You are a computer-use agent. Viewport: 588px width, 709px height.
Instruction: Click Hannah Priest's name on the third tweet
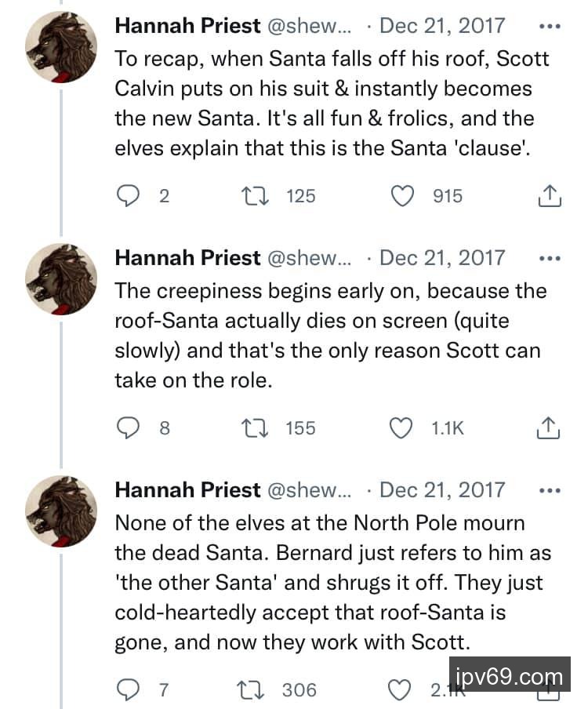(x=187, y=490)
